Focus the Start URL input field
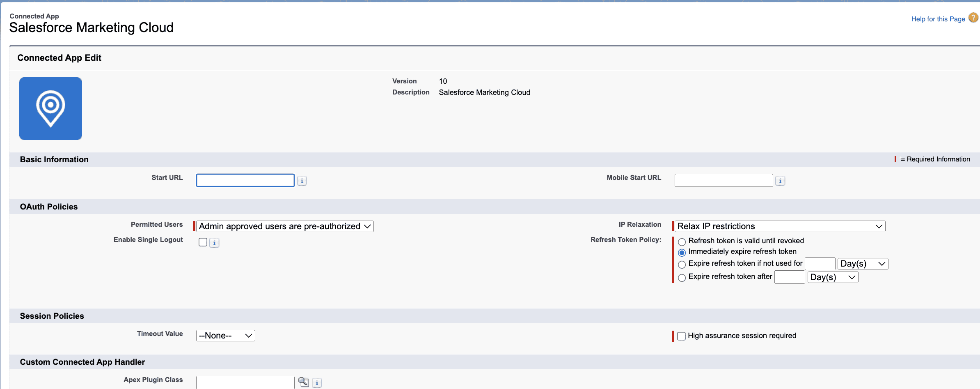980x389 pixels. (245, 180)
